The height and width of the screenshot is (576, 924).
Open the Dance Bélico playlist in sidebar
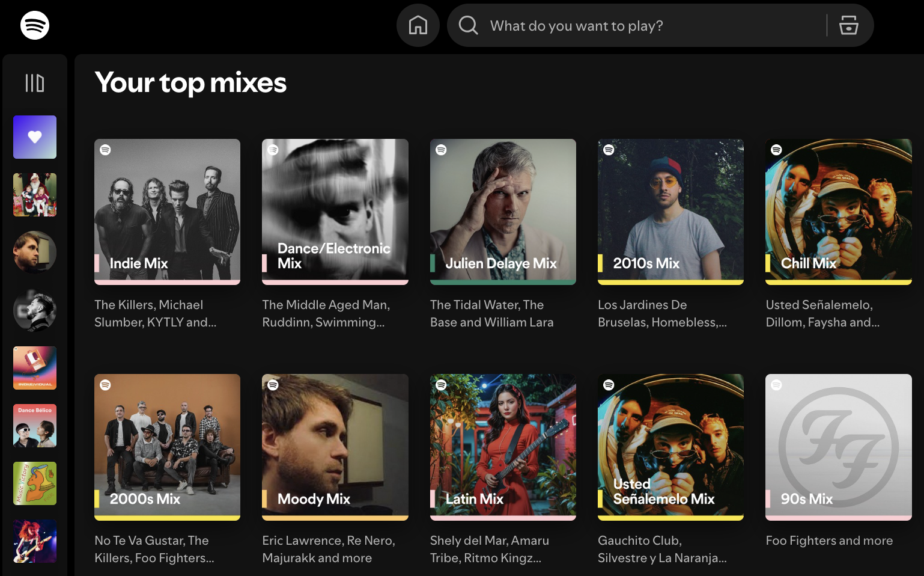(35, 426)
